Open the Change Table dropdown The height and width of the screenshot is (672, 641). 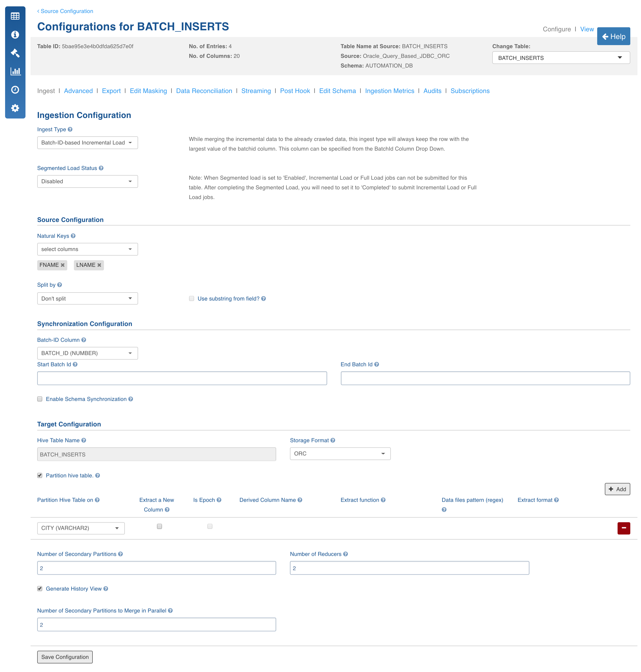(561, 58)
